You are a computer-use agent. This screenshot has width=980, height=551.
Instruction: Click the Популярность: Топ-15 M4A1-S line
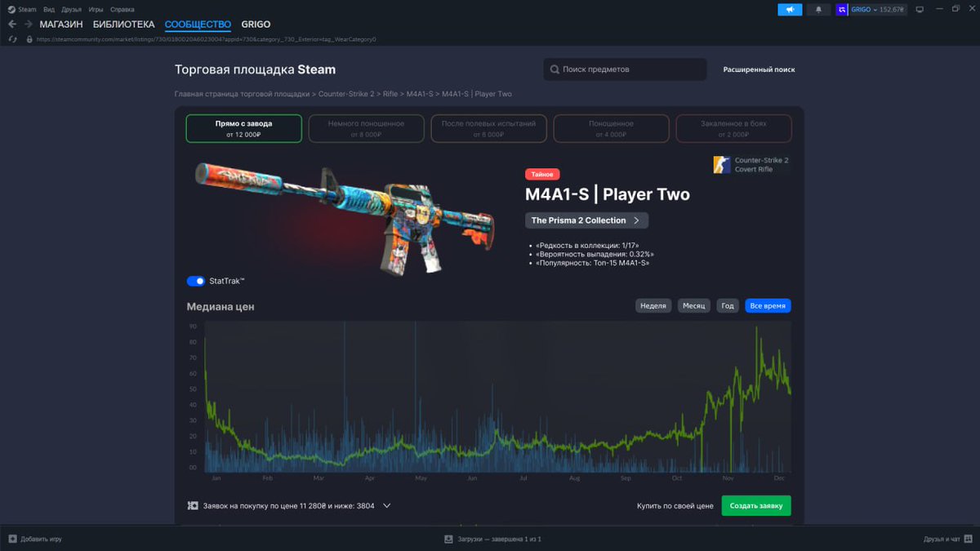pyautogui.click(x=593, y=263)
